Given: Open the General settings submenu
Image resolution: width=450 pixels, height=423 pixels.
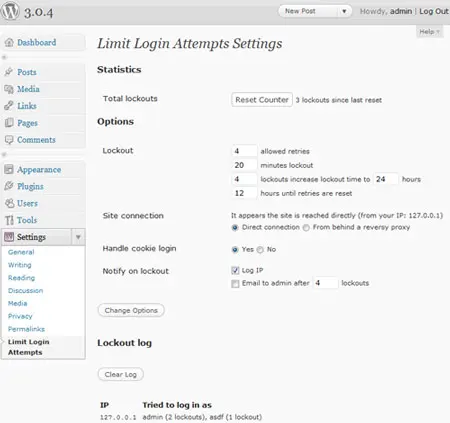Looking at the screenshot, I should point(21,252).
